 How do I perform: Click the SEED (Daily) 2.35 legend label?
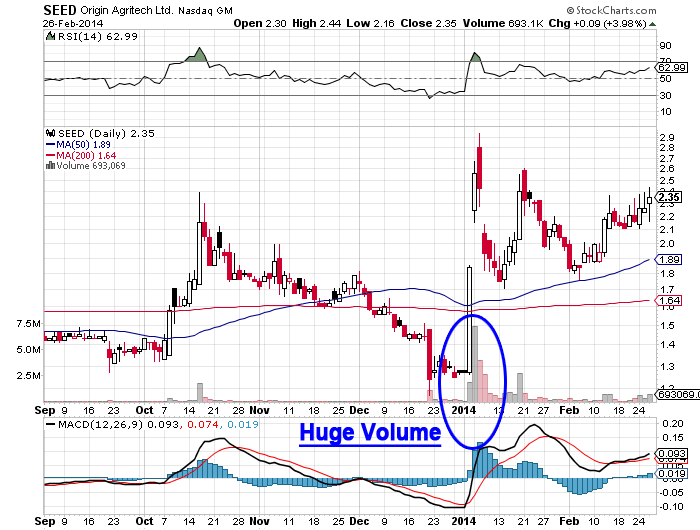[106, 134]
